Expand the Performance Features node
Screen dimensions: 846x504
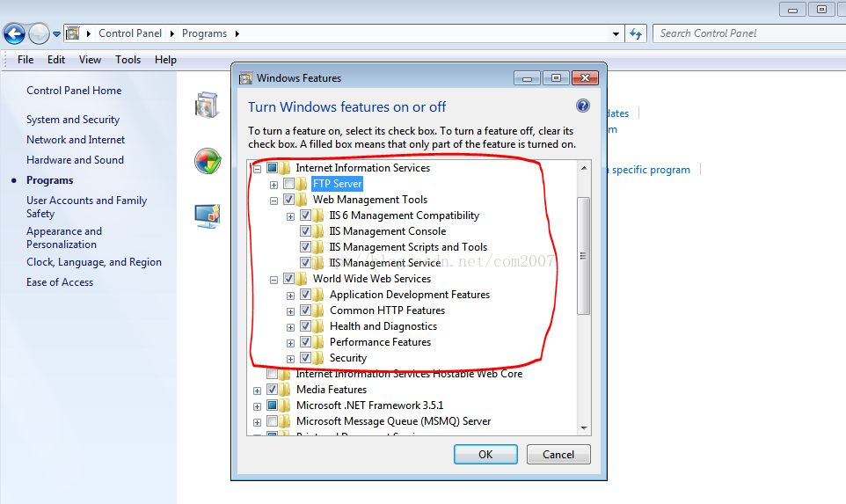coord(291,343)
